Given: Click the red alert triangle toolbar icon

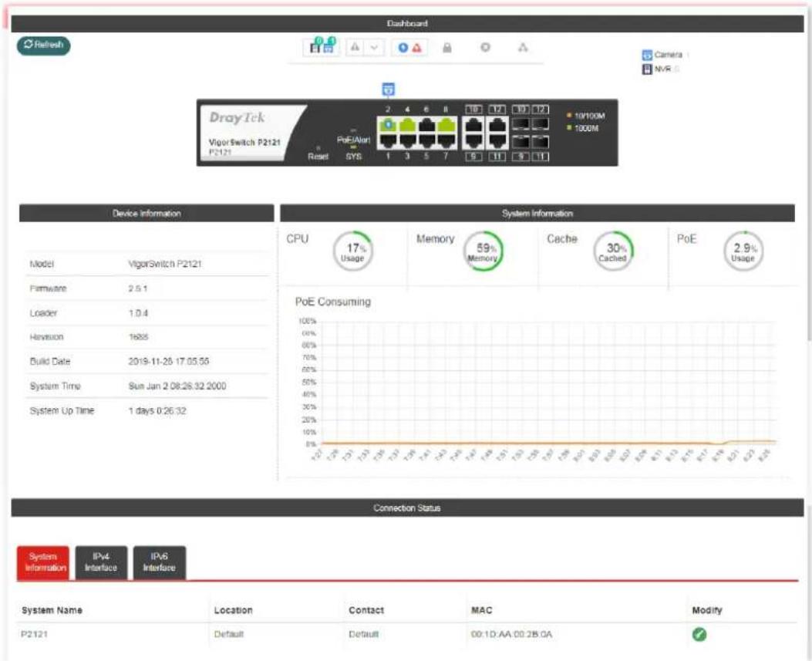Looking at the screenshot, I should tap(416, 48).
